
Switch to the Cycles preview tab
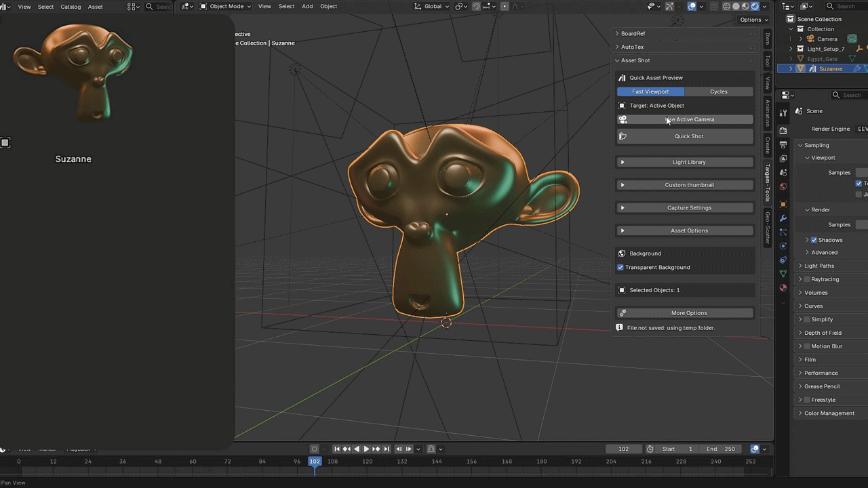[719, 91]
